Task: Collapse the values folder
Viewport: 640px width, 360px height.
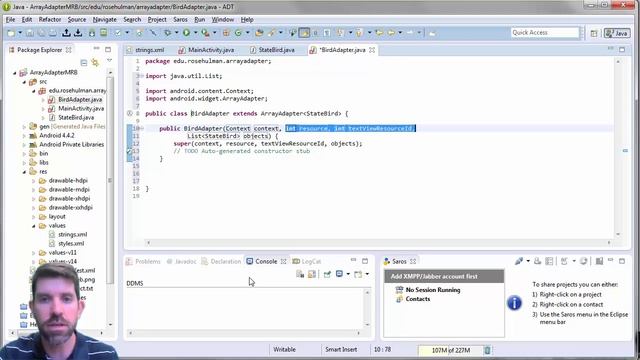Action: pyautogui.click(x=34, y=226)
